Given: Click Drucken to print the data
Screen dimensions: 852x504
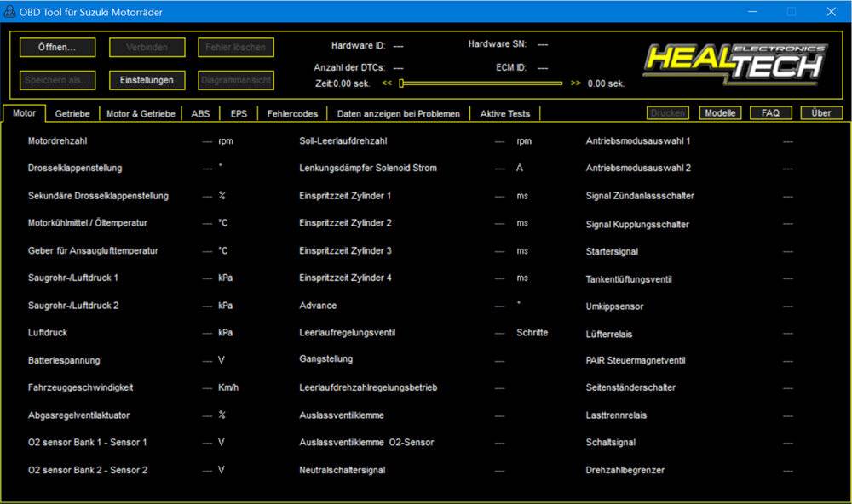Looking at the screenshot, I should 667,112.
